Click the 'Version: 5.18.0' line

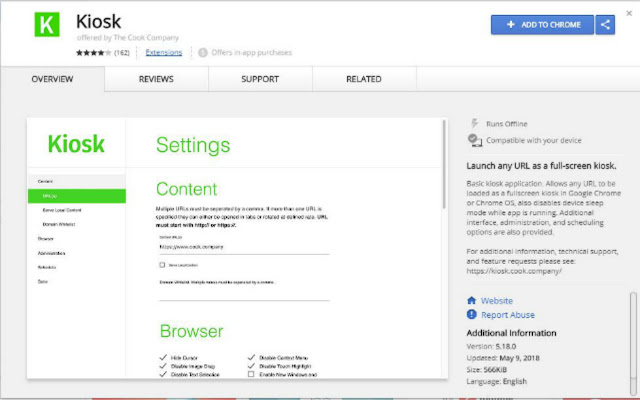click(x=491, y=346)
